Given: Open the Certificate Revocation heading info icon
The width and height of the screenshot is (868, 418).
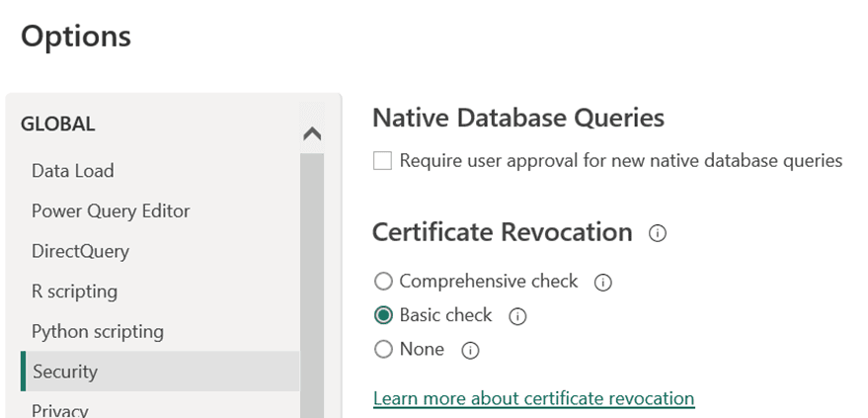Looking at the screenshot, I should 657,233.
